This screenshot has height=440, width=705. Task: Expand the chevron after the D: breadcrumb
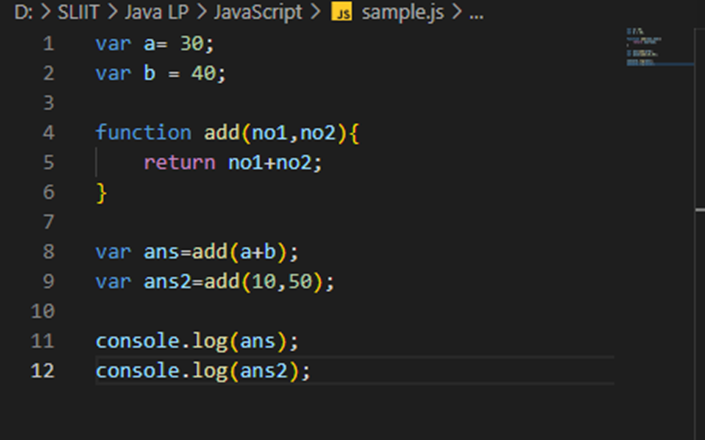coord(46,12)
